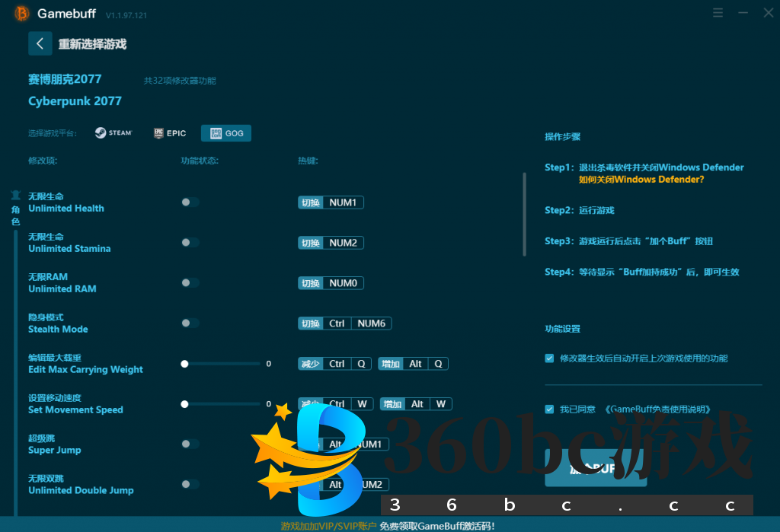Toggle Unlimited Double Jump
This screenshot has height=532, width=780.
(190, 484)
